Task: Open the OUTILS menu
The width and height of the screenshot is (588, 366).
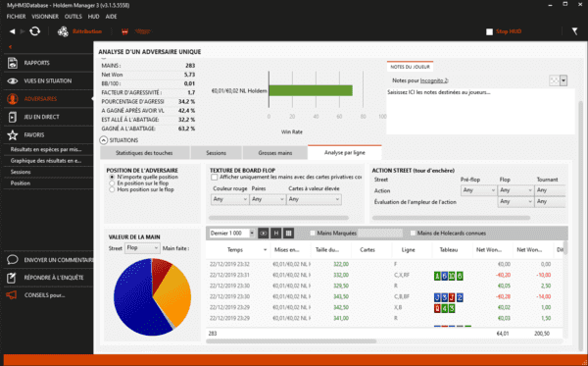Action: point(73,17)
